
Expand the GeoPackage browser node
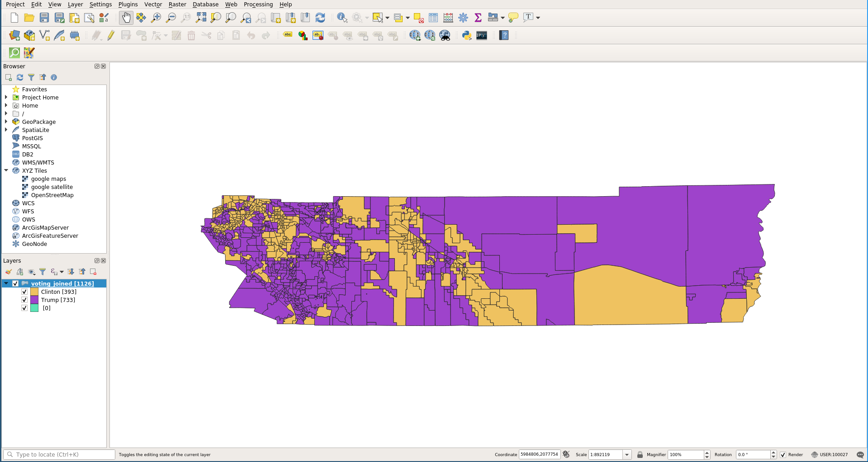6,122
